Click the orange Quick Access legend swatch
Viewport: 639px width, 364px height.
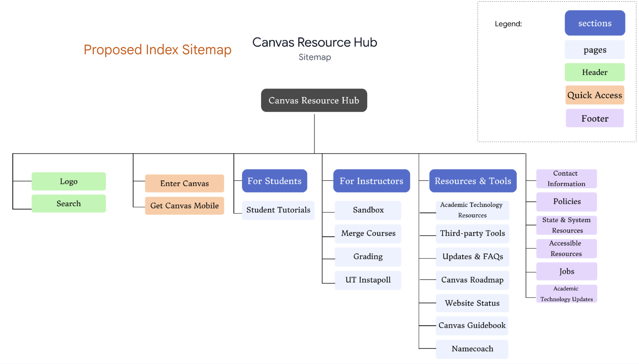point(595,95)
